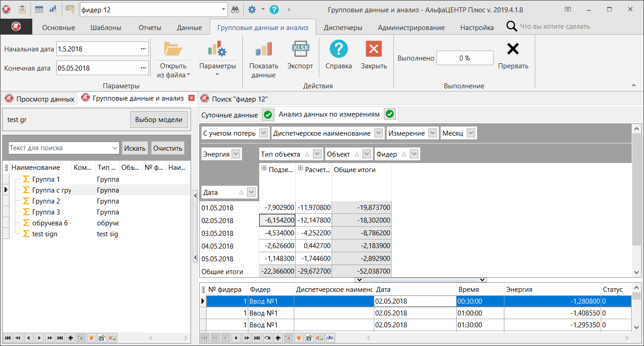Click the Выбор модели button
644x346 pixels.
tap(159, 120)
